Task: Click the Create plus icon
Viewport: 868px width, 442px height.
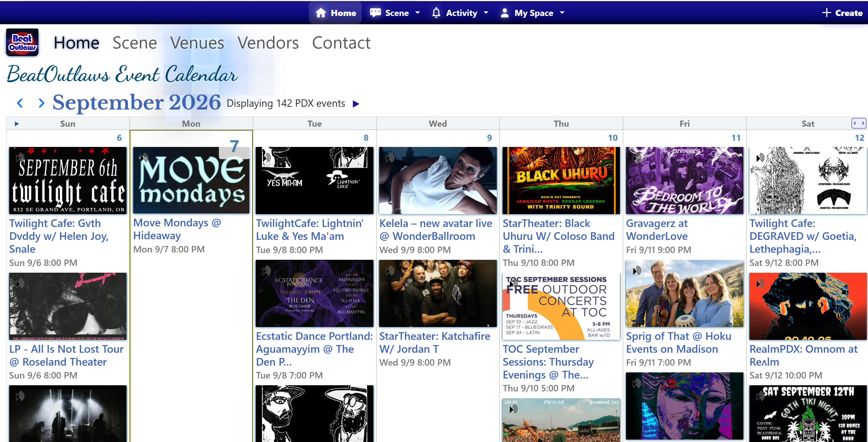Action: [x=826, y=13]
